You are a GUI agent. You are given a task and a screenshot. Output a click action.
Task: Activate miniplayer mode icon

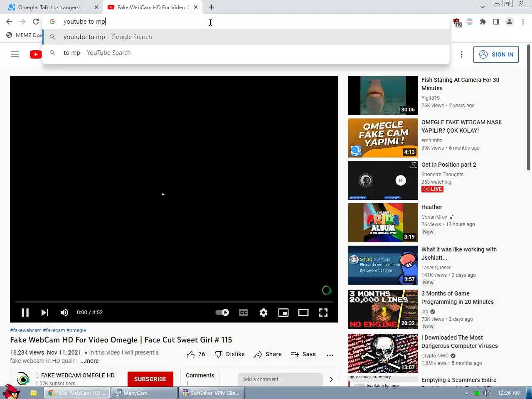pos(283,313)
